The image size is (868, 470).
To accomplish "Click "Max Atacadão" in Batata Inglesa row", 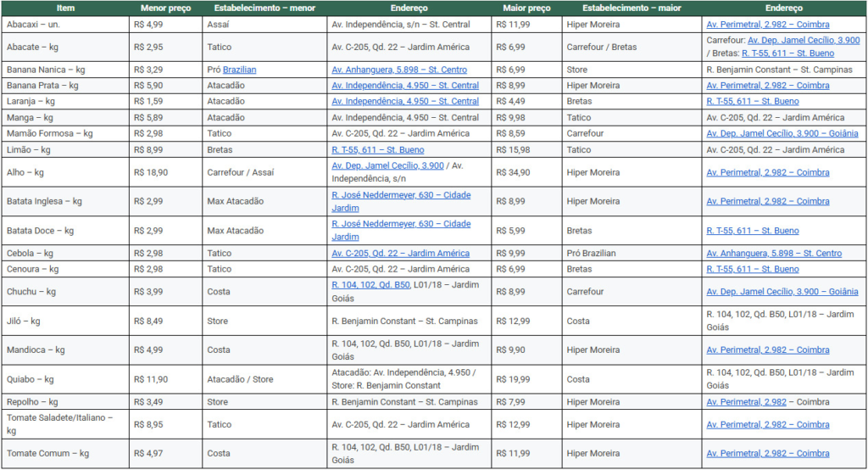I will click(x=236, y=201).
